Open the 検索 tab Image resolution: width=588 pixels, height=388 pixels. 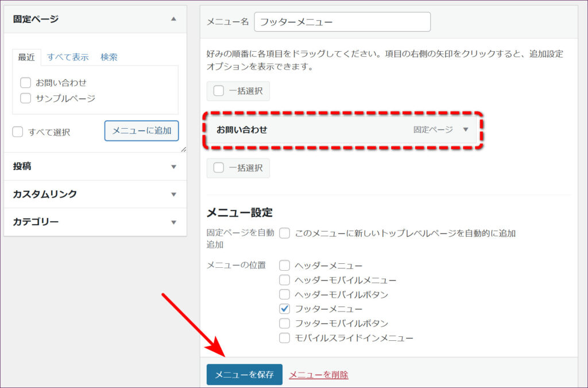pyautogui.click(x=109, y=57)
